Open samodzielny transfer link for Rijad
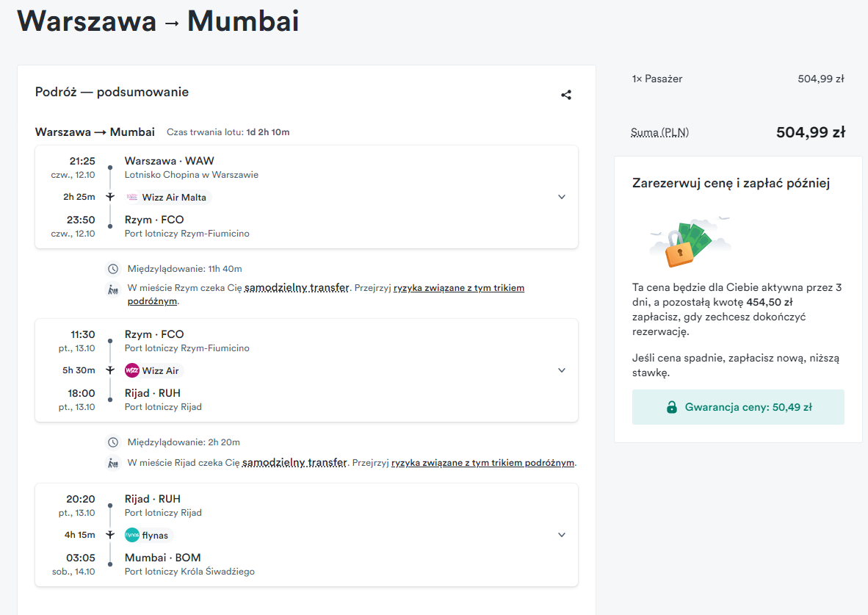Viewport: 868px width, 615px height. pyautogui.click(x=294, y=462)
